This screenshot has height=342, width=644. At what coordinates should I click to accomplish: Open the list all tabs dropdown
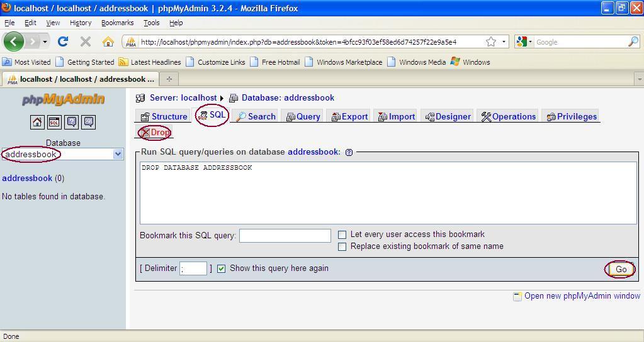pos(639,79)
